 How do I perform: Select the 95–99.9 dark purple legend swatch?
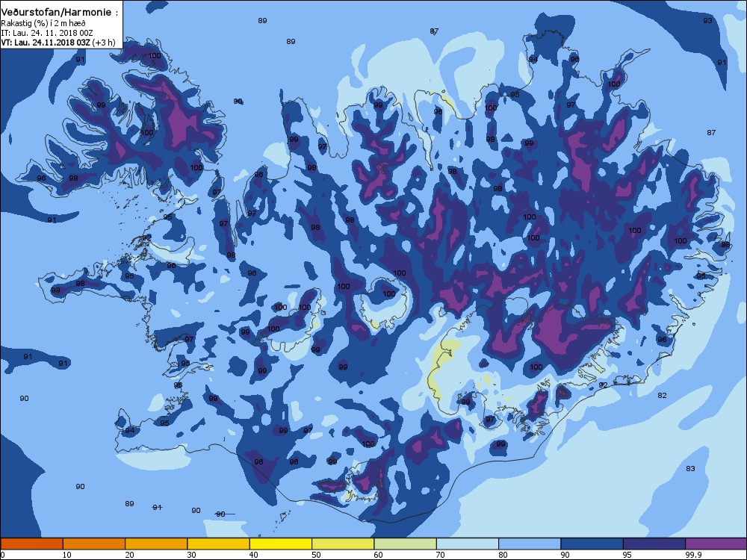(x=654, y=544)
